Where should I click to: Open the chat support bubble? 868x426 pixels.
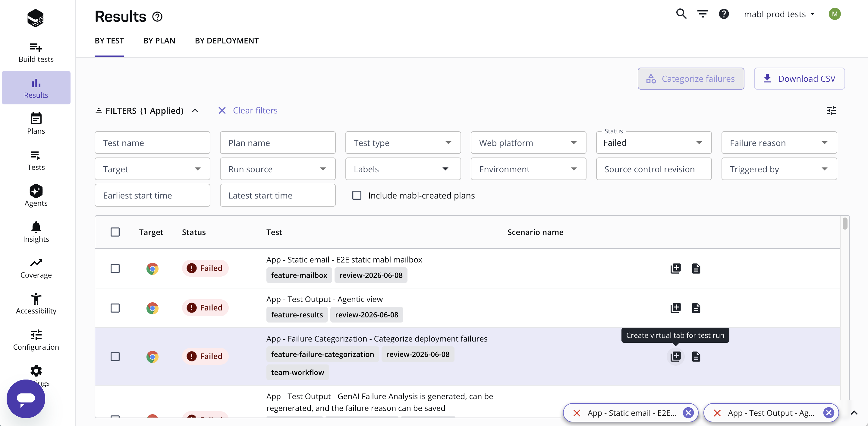26,399
